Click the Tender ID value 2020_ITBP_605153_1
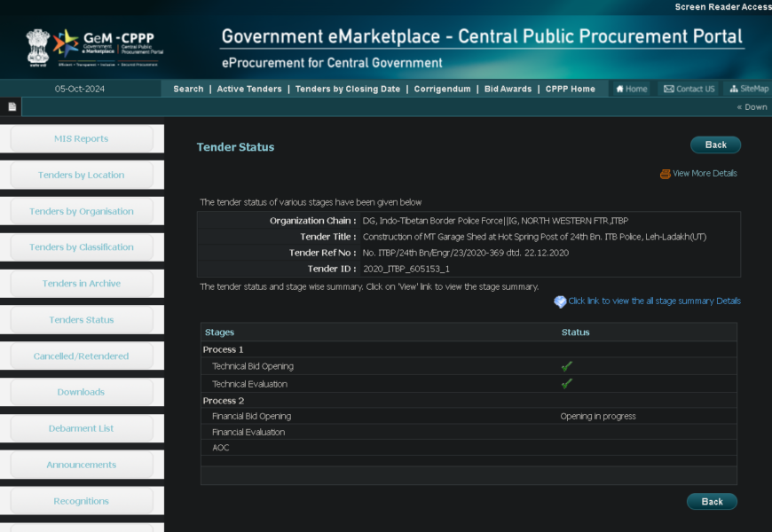 click(x=406, y=270)
